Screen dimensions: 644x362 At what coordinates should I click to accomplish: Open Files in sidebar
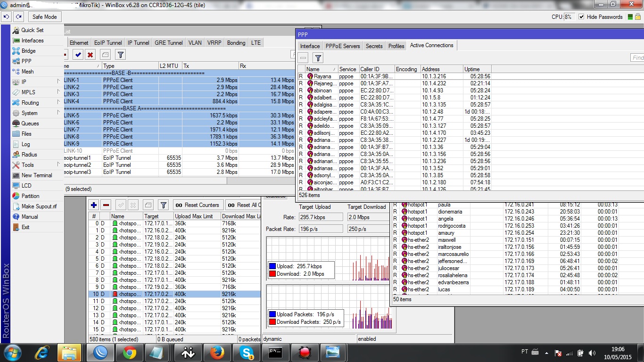[26, 134]
